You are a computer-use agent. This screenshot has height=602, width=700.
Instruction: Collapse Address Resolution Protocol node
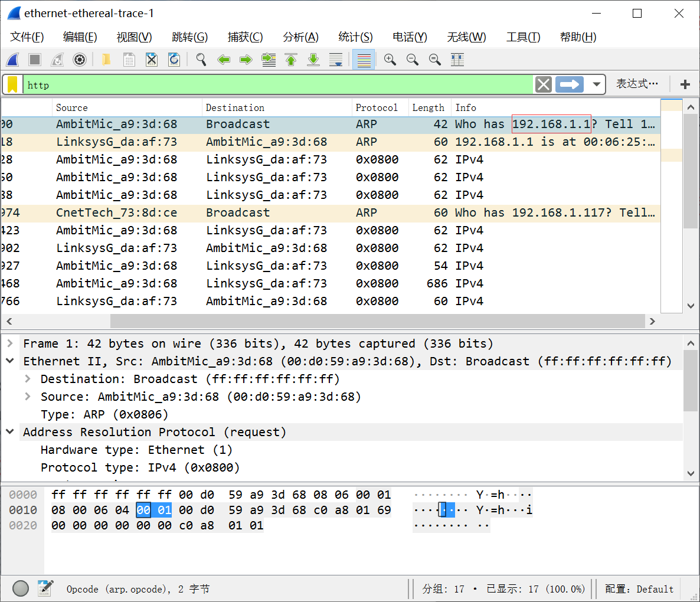(x=10, y=431)
